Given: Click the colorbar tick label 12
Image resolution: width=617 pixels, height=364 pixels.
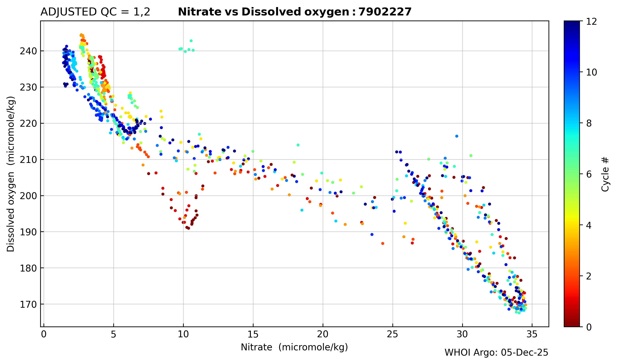Looking at the screenshot, I should coord(591,22).
